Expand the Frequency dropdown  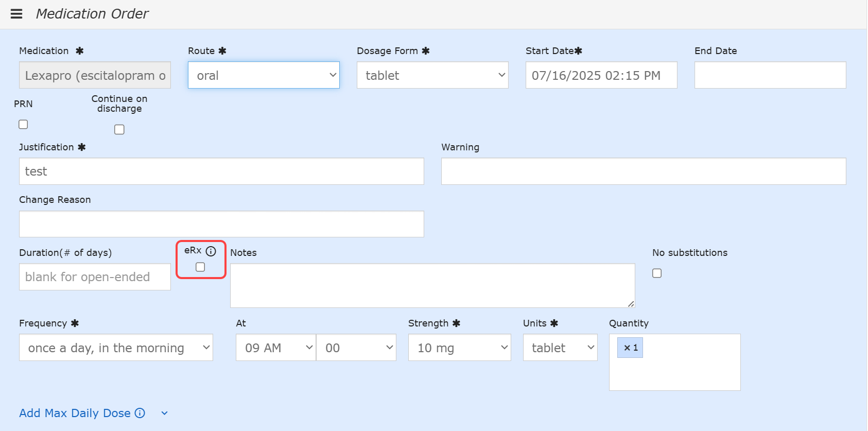coord(116,348)
